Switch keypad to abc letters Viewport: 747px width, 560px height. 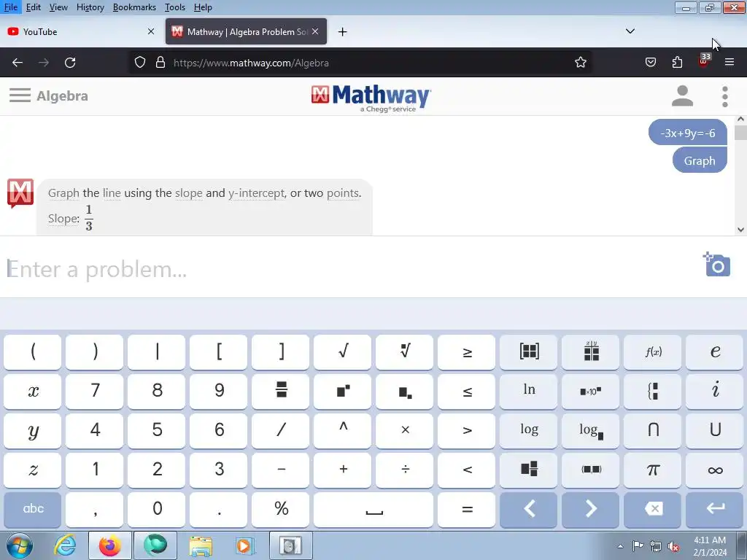32,510
